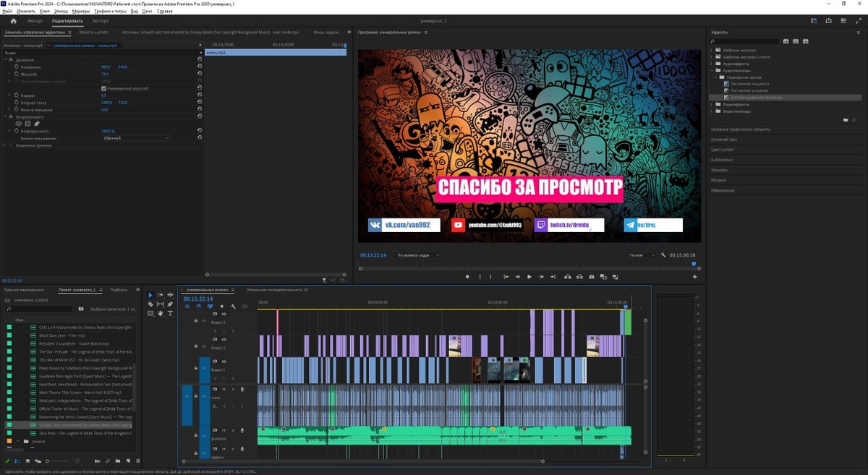Open the Режим смешивания dropdown showing Обычный
The image size is (868, 475).
tap(135, 137)
